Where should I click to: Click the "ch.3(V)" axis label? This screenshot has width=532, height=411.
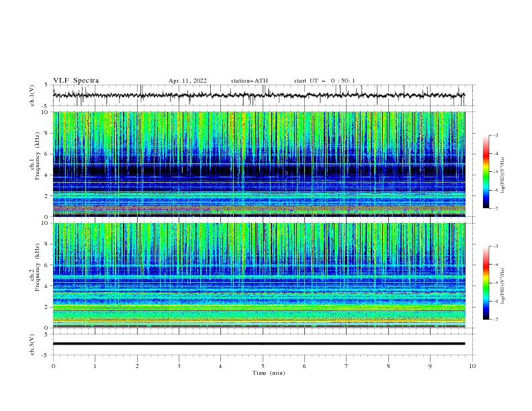pyautogui.click(x=32, y=345)
